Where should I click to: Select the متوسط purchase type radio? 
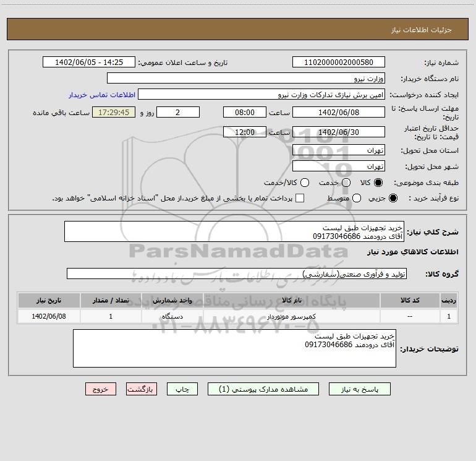pos(357,198)
